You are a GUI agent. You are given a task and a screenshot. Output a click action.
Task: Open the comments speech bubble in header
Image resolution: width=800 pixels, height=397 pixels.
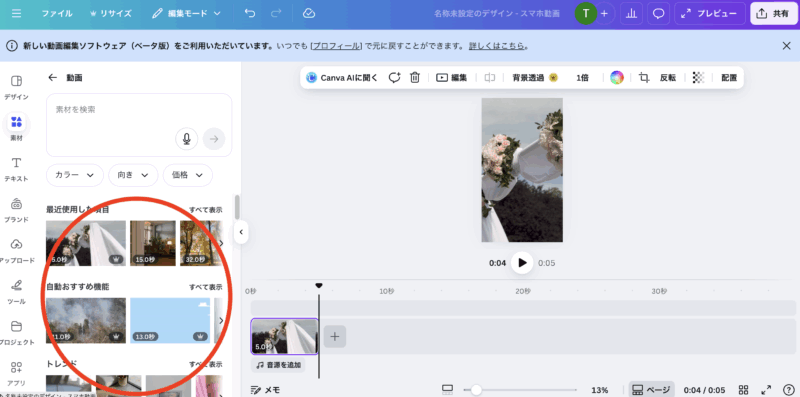[x=659, y=14]
